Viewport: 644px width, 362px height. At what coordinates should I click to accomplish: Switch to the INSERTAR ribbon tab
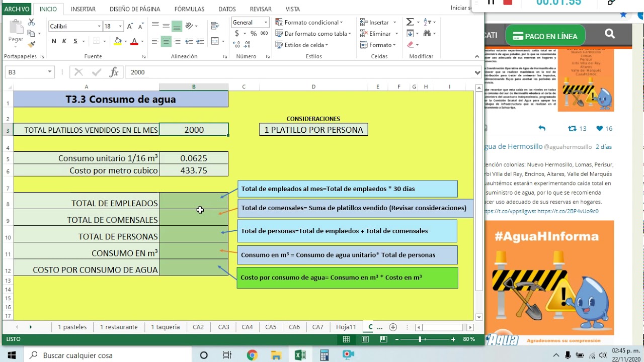click(83, 9)
